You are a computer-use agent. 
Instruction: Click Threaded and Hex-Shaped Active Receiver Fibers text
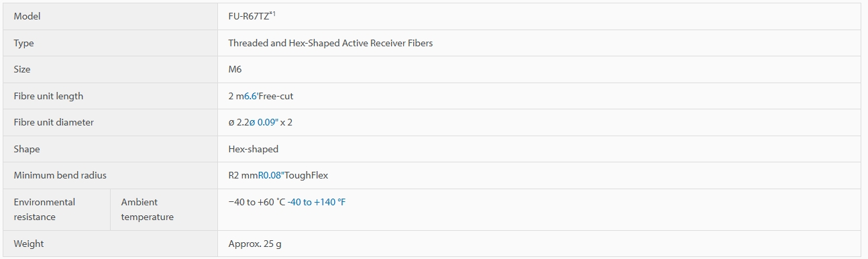click(x=331, y=43)
